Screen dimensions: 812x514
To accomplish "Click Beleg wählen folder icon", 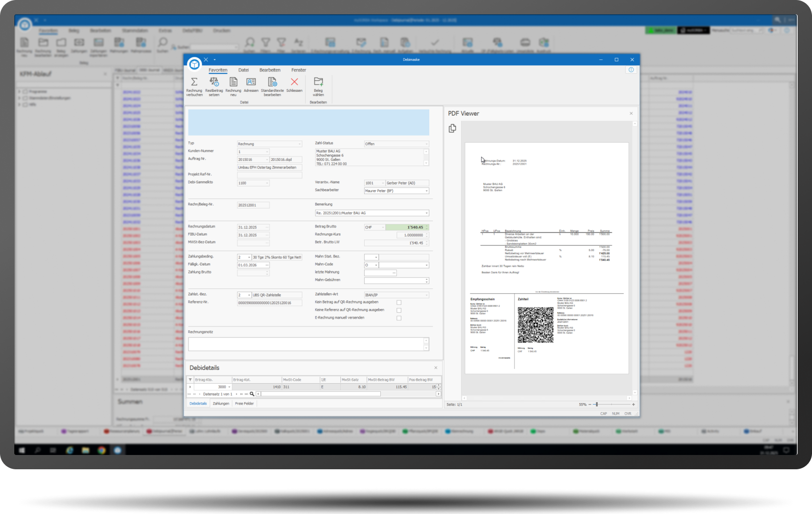I will 318,82.
